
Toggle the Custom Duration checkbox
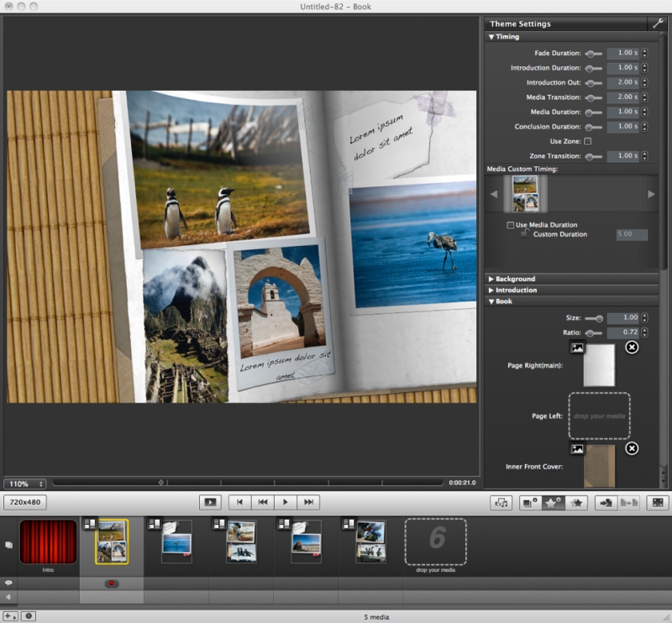point(524,234)
